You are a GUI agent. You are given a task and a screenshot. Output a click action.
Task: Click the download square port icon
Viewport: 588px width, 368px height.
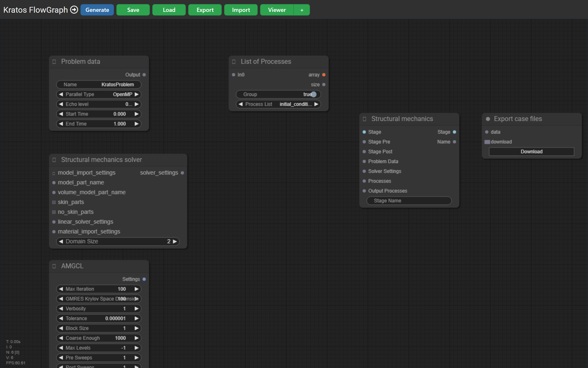coord(487,142)
